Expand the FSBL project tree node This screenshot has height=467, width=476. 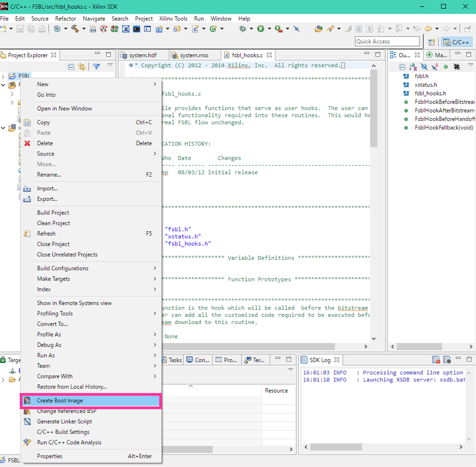pos(3,76)
